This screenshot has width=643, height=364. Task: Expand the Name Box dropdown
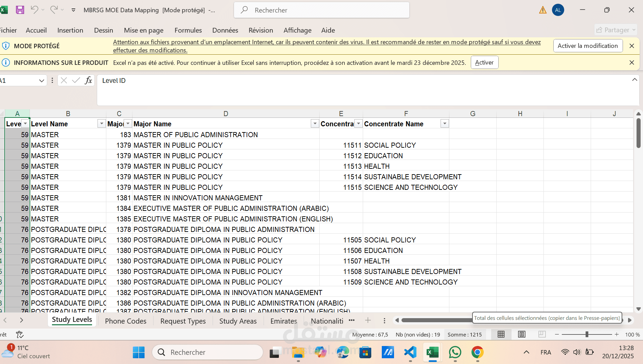(41, 80)
